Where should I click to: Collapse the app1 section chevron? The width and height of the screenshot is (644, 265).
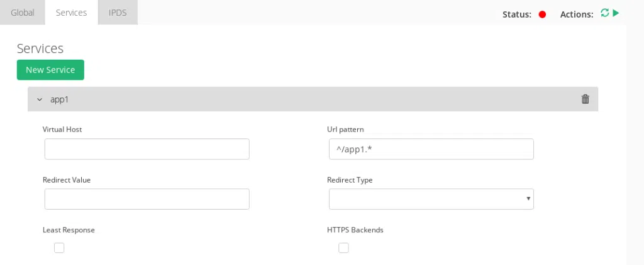coord(40,99)
